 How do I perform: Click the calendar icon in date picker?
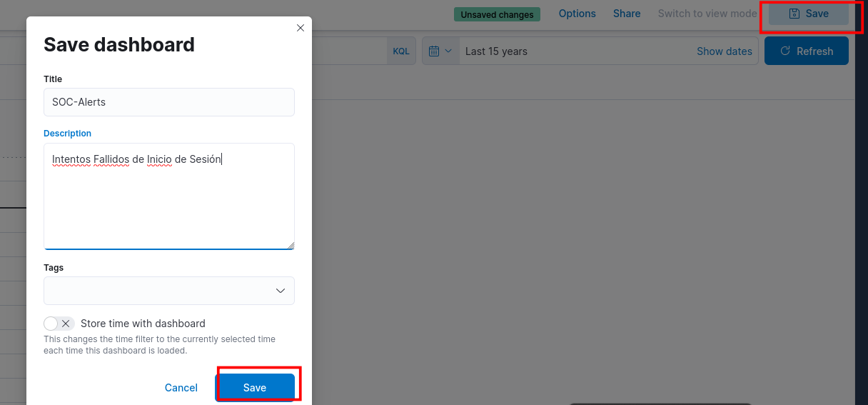(x=434, y=51)
